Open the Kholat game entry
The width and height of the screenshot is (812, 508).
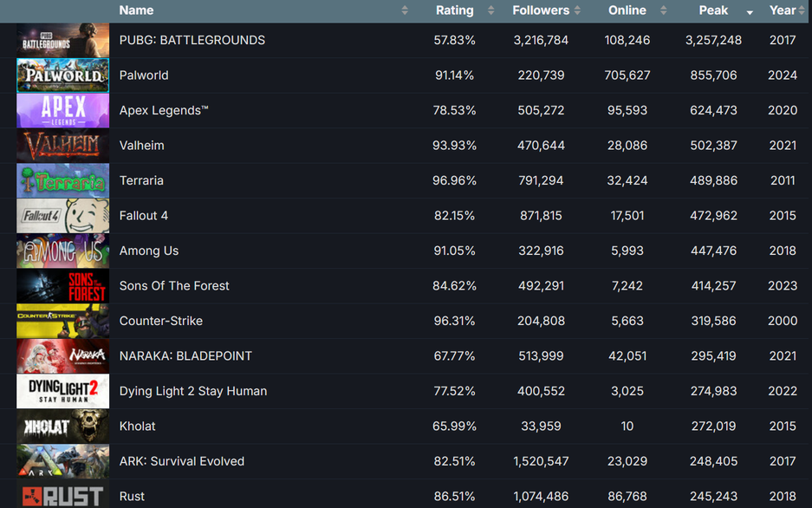[x=138, y=427]
